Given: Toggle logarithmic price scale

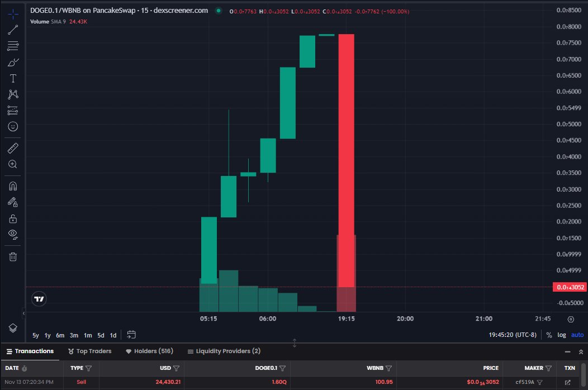Looking at the screenshot, I should tap(561, 335).
